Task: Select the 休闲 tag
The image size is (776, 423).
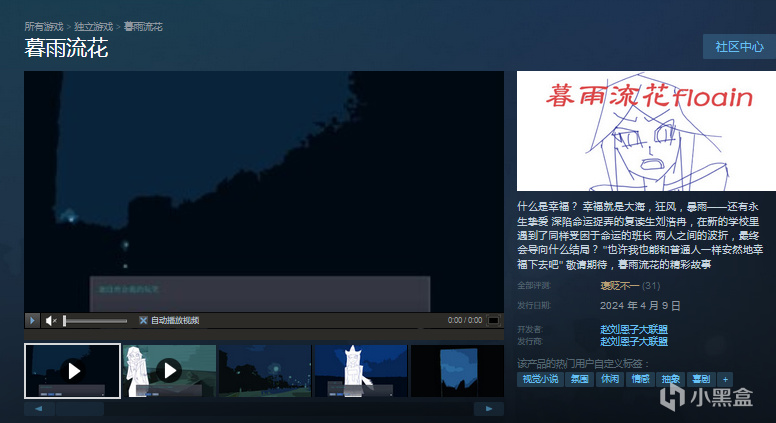Action: 610,379
